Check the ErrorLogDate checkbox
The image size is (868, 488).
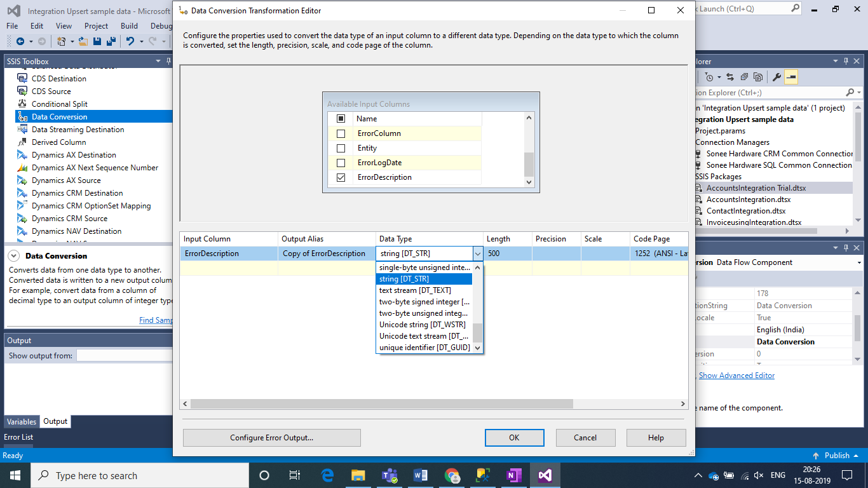pyautogui.click(x=341, y=163)
